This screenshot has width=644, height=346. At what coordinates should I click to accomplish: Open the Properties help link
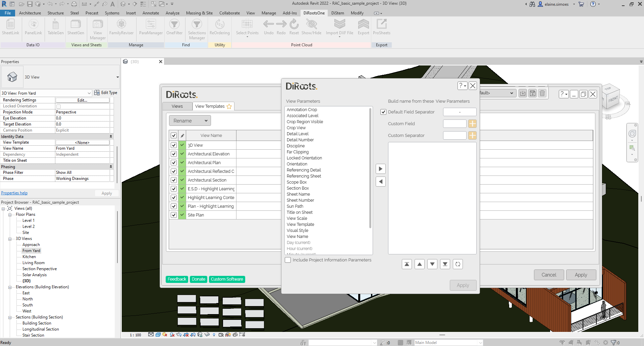(14, 193)
